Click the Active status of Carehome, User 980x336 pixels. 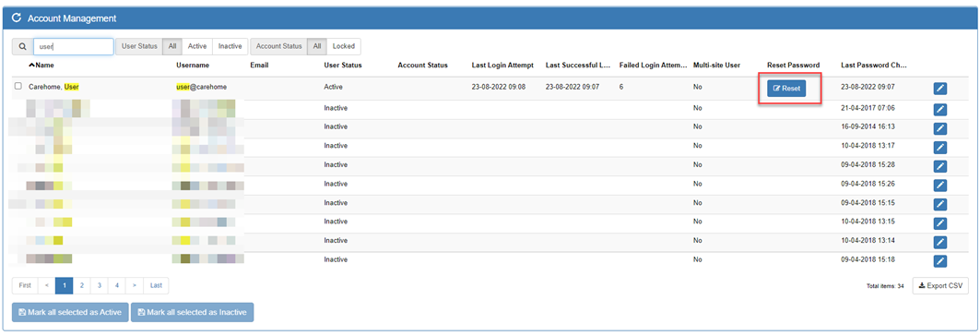[x=333, y=87]
